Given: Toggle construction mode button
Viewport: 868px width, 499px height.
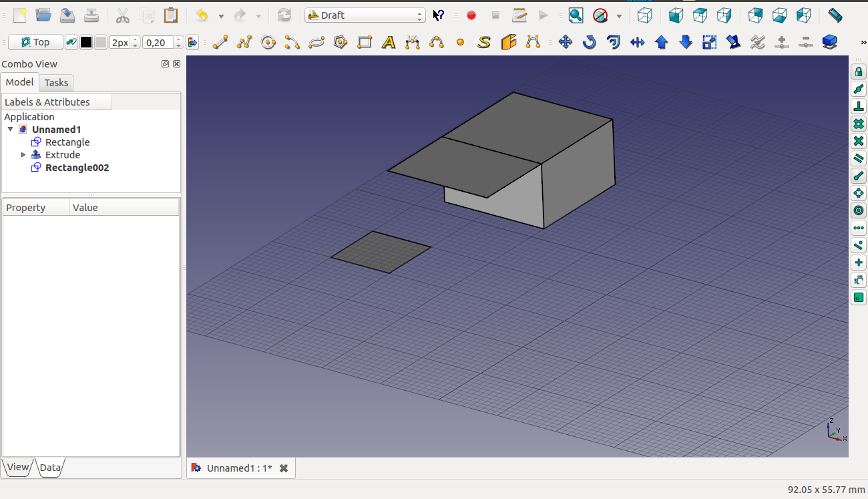Looking at the screenshot, I should [71, 43].
